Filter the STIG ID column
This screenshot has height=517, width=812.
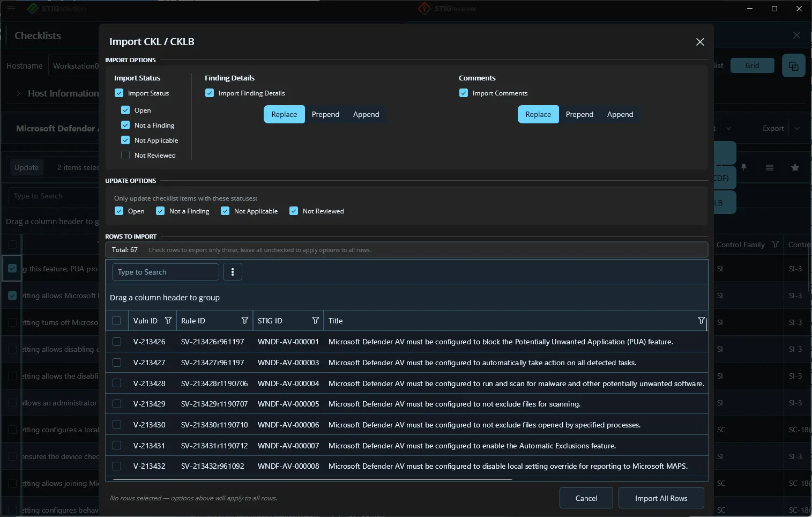pyautogui.click(x=316, y=321)
